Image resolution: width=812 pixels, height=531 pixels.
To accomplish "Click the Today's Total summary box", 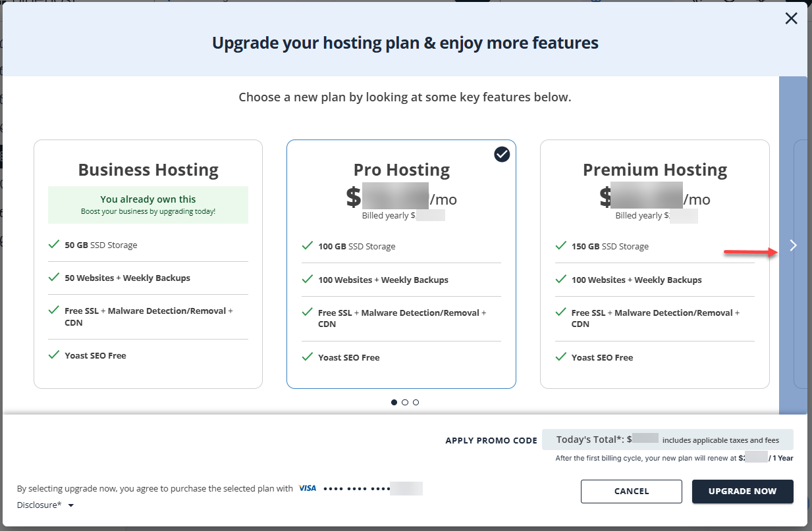I will click(x=667, y=439).
